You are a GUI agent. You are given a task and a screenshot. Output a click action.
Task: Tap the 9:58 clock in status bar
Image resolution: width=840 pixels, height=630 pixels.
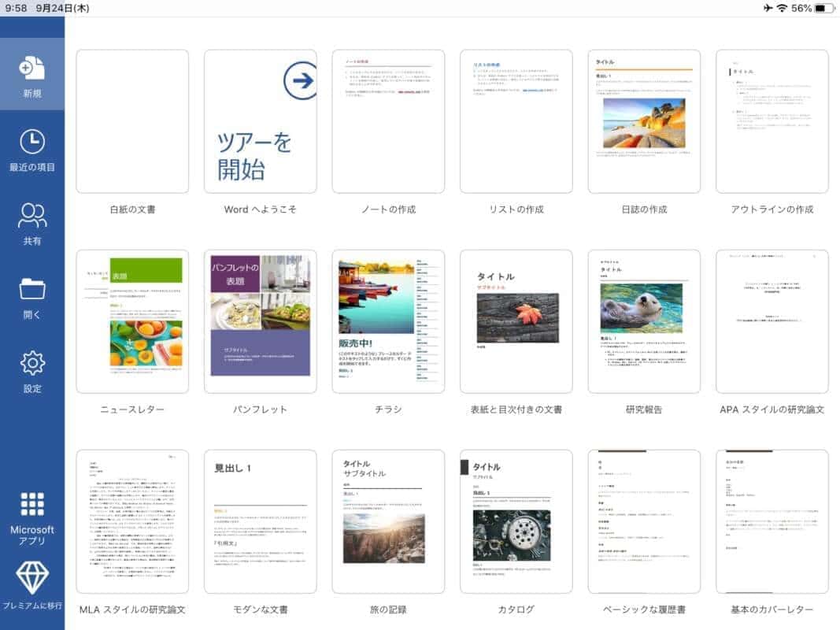[16, 8]
